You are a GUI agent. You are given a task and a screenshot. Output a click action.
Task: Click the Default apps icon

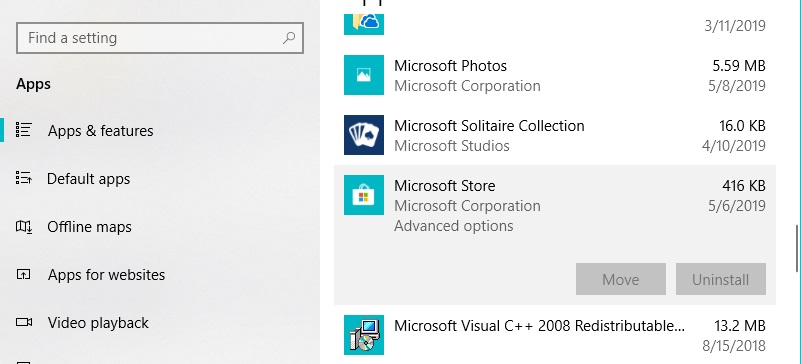click(x=24, y=178)
